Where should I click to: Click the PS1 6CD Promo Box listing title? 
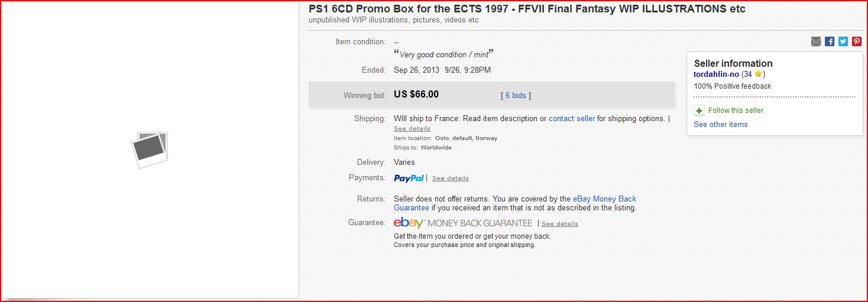point(527,9)
